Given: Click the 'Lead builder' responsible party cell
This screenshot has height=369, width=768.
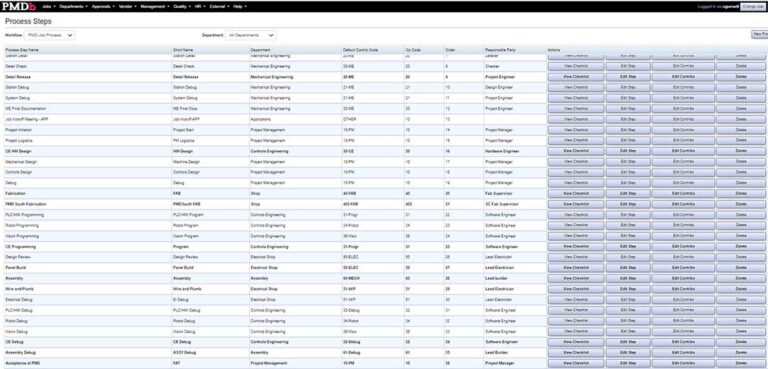Looking at the screenshot, I should 515,278.
